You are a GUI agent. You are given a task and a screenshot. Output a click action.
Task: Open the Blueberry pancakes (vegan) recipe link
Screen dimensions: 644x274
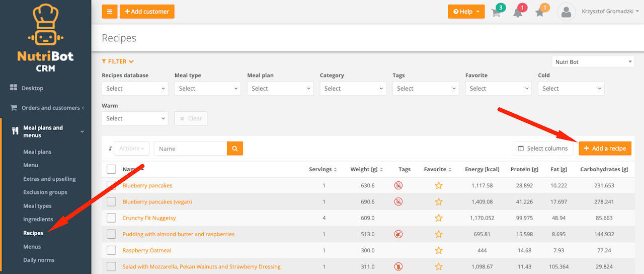(x=157, y=202)
